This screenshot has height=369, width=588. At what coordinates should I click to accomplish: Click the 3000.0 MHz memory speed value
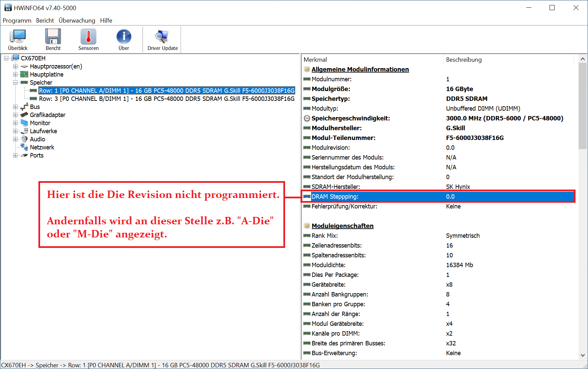[x=504, y=118]
